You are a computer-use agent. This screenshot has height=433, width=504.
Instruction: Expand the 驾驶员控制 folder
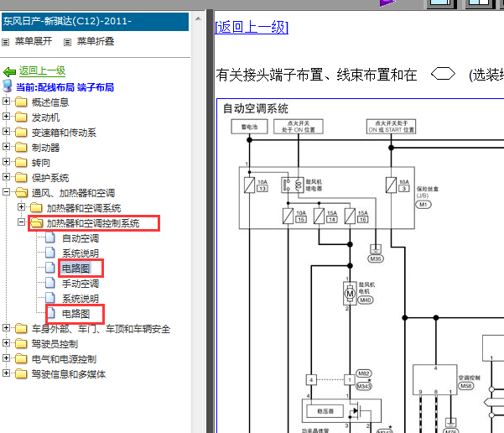(6, 343)
